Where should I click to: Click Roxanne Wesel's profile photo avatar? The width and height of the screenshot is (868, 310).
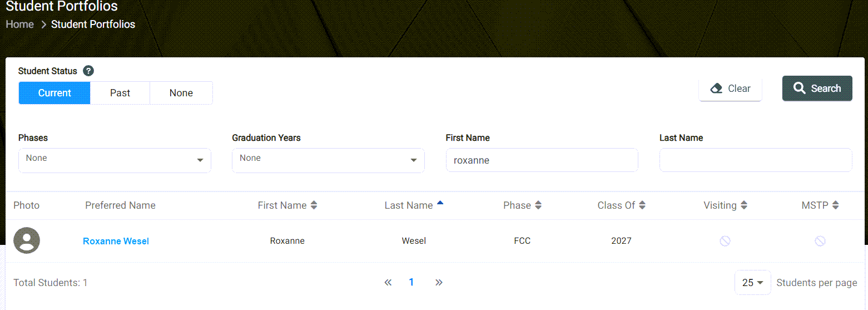pos(27,240)
